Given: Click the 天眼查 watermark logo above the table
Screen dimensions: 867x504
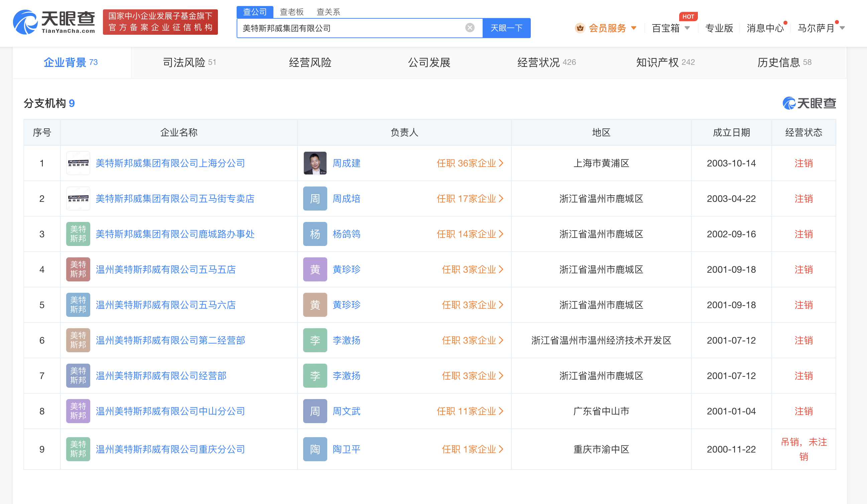Looking at the screenshot, I should (809, 103).
